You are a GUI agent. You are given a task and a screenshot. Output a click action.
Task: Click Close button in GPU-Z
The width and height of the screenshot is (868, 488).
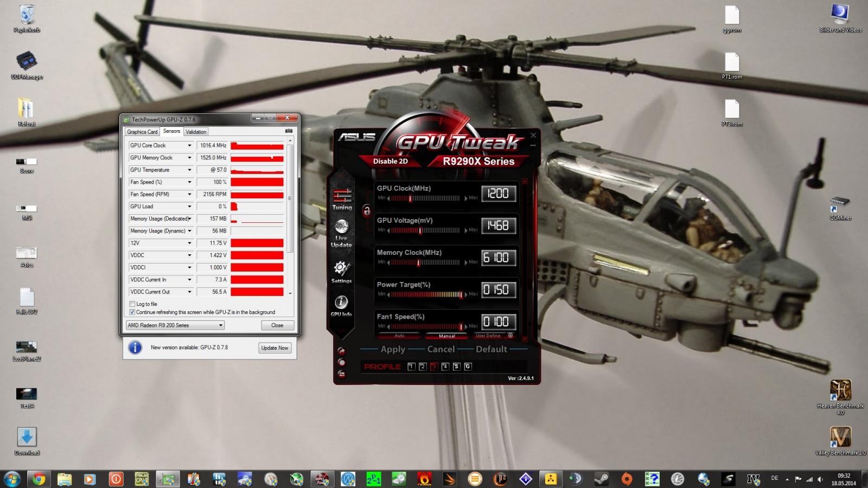click(x=277, y=325)
